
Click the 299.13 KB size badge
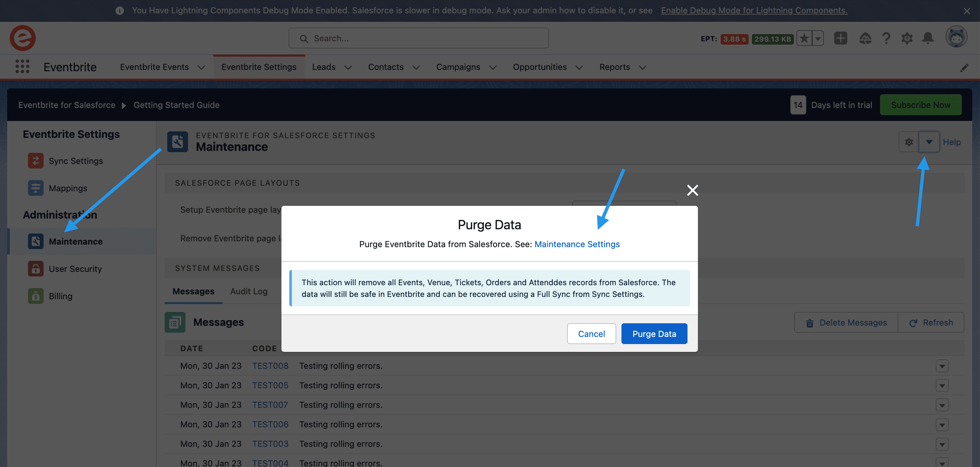point(772,39)
